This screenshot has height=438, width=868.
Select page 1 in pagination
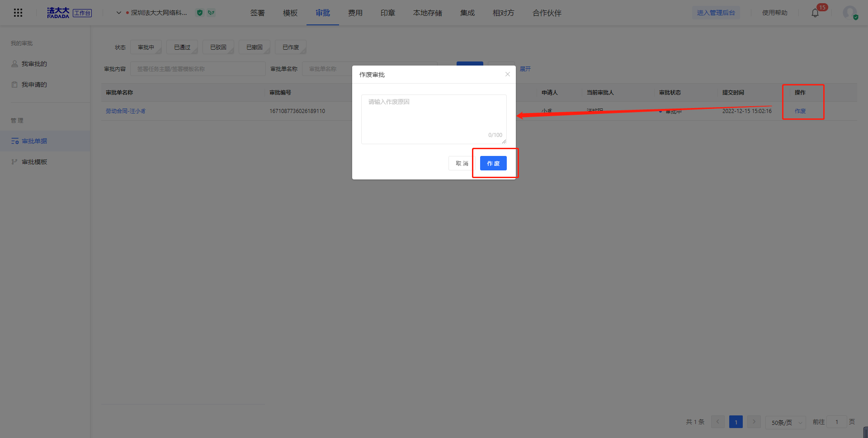pyautogui.click(x=736, y=422)
